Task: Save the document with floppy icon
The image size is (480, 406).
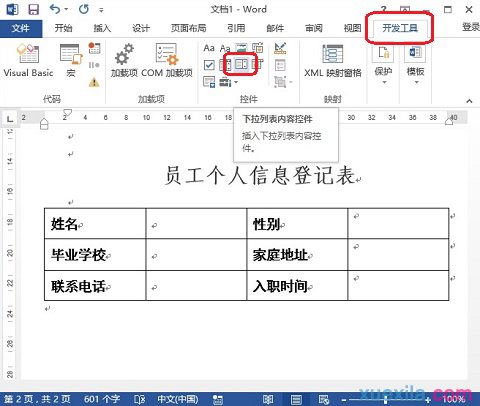Action: pyautogui.click(x=33, y=9)
